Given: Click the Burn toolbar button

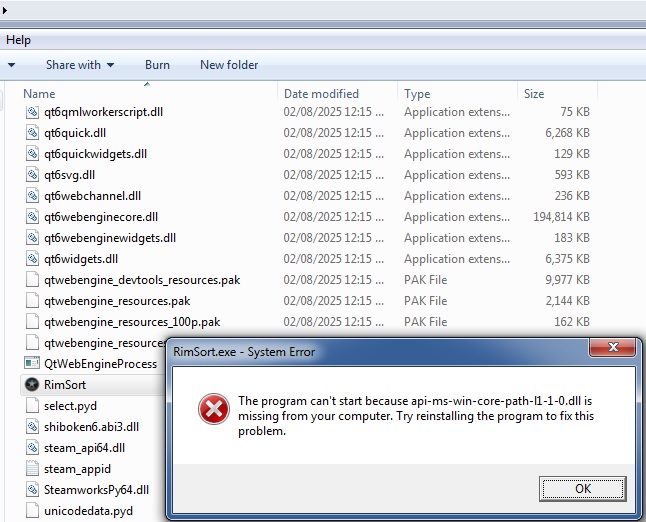Looking at the screenshot, I should [157, 65].
